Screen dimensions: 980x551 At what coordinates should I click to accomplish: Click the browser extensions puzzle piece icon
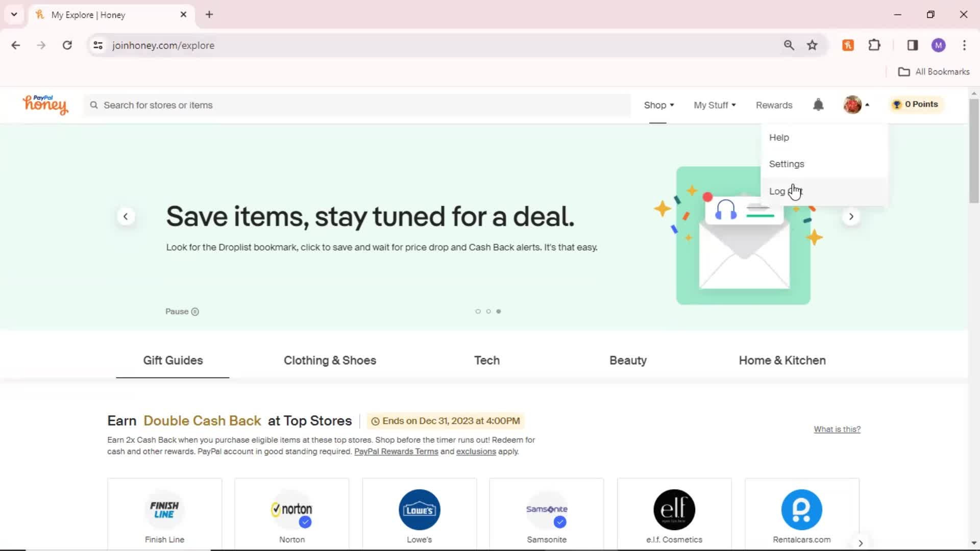coord(874,45)
